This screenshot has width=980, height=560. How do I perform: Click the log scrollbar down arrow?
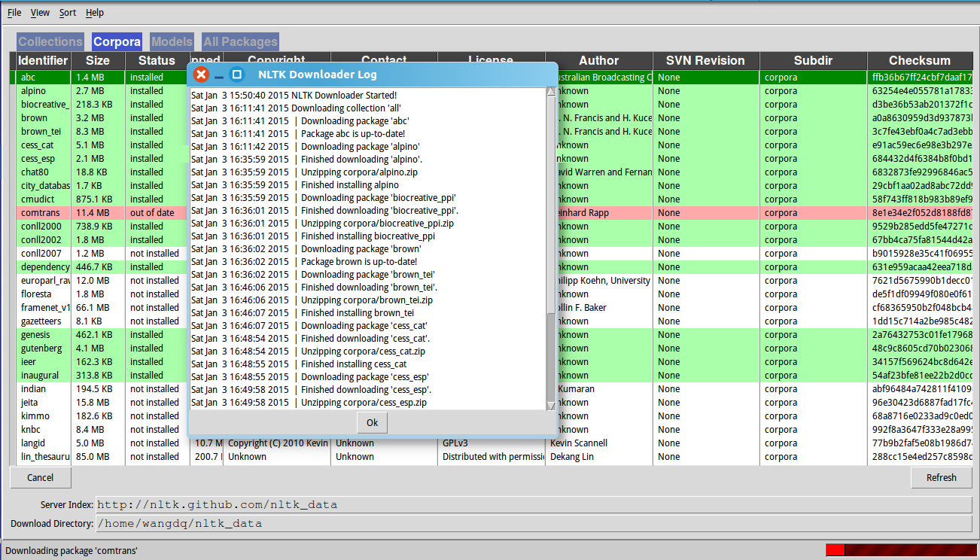[551, 406]
